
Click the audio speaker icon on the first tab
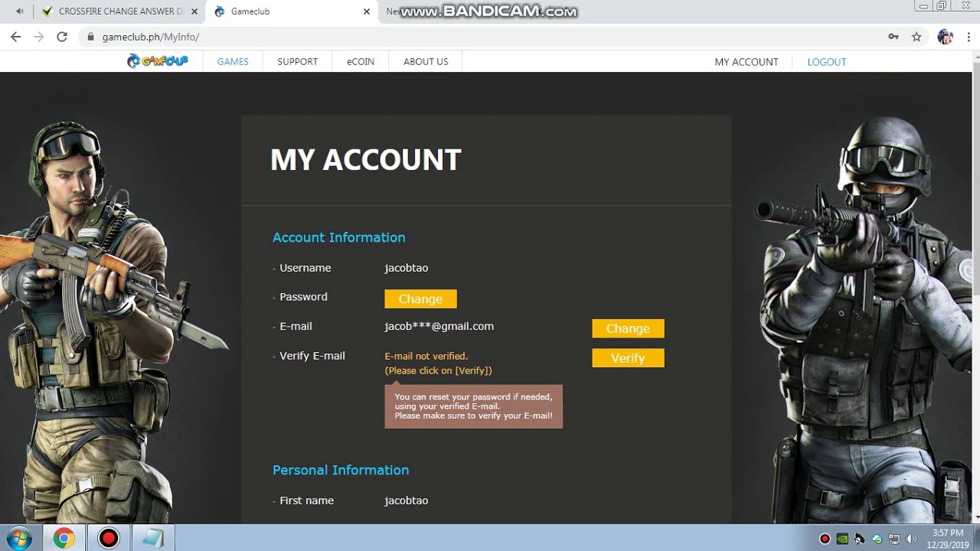[19, 11]
